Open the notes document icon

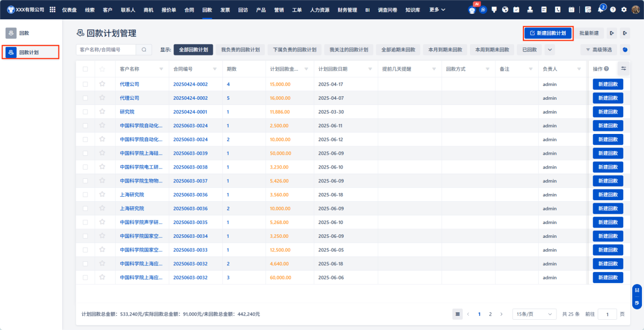point(544,10)
